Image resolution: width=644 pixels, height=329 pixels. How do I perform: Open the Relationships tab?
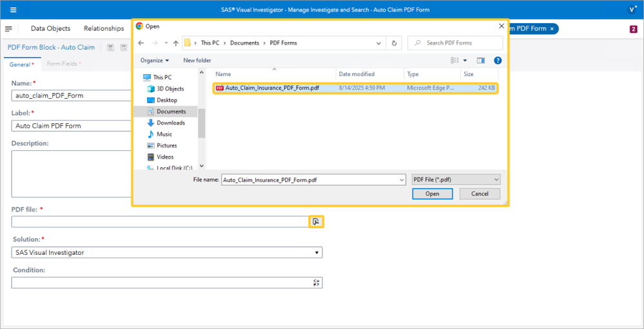click(x=104, y=28)
